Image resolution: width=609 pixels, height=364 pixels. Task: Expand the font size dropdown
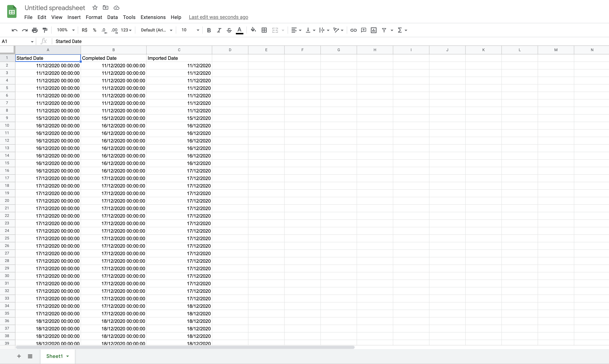[x=198, y=30]
